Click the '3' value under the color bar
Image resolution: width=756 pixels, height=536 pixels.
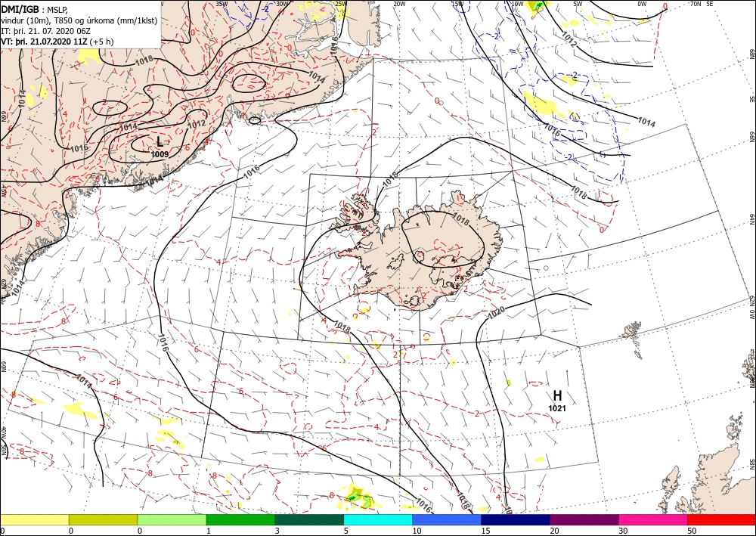[277, 531]
